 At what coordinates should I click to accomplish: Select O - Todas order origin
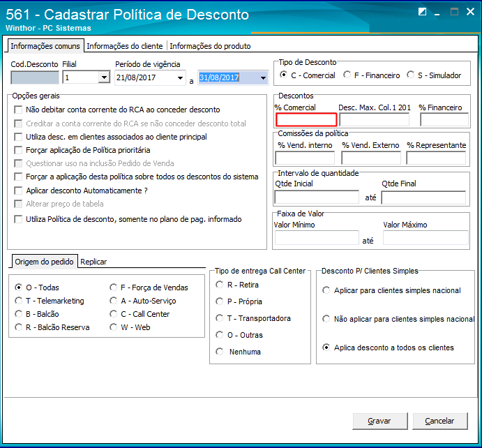(x=19, y=288)
